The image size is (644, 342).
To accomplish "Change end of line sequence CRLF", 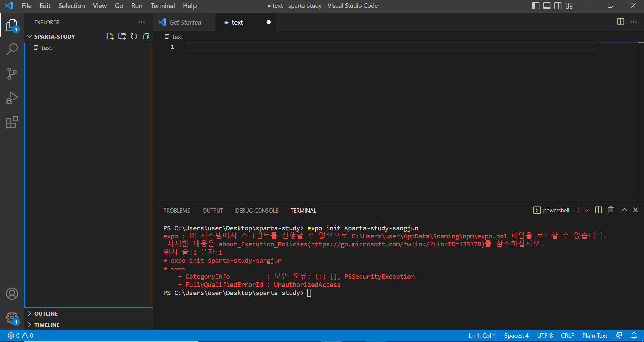I will pos(567,336).
